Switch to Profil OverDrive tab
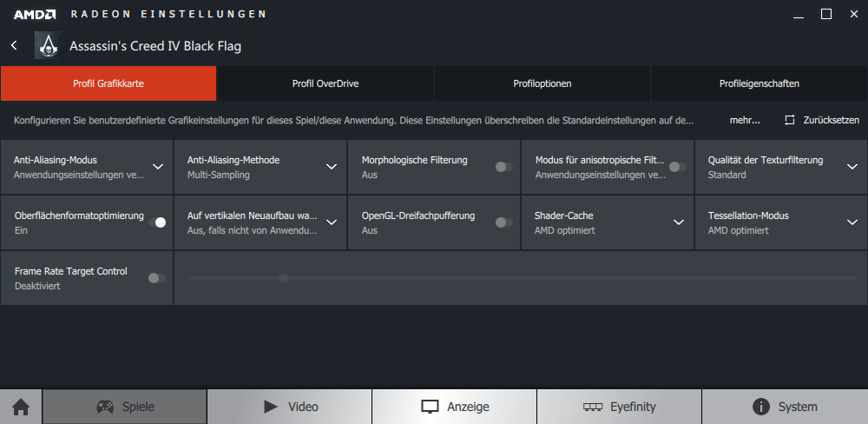Image resolution: width=868 pixels, height=424 pixels. pos(325,83)
